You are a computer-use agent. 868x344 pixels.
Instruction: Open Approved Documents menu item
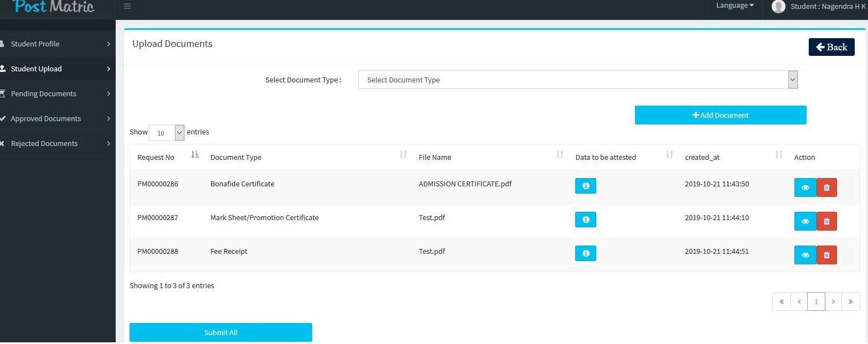tap(58, 118)
